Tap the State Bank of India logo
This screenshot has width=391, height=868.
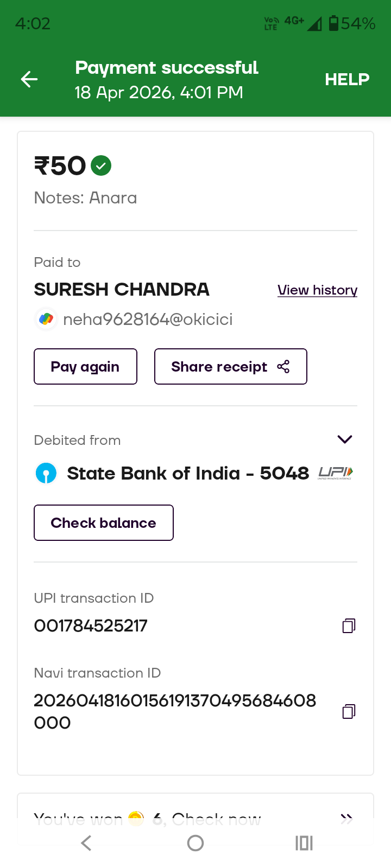(46, 473)
